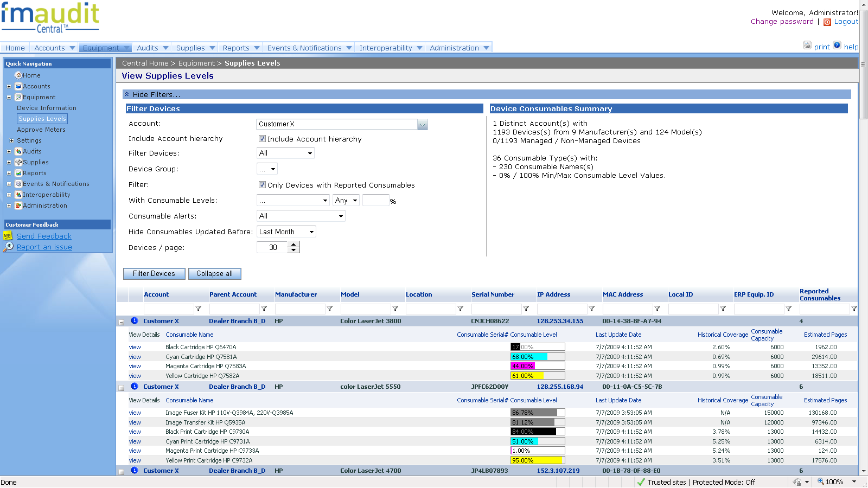Expand the Settings tree node
Image resolution: width=868 pixels, height=488 pixels.
[x=11, y=140]
